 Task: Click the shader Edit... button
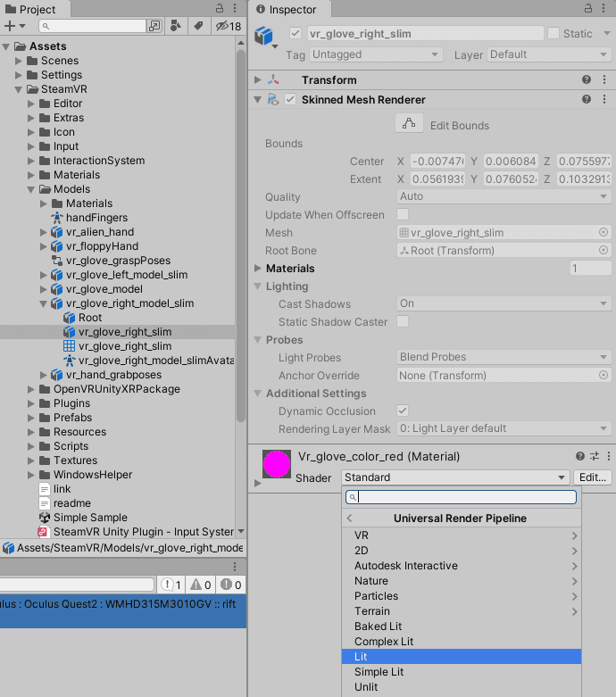[592, 477]
